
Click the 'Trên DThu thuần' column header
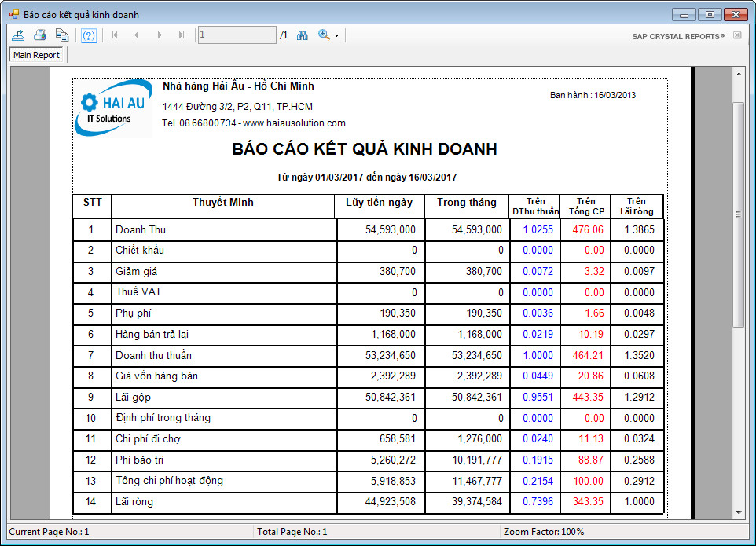point(535,207)
